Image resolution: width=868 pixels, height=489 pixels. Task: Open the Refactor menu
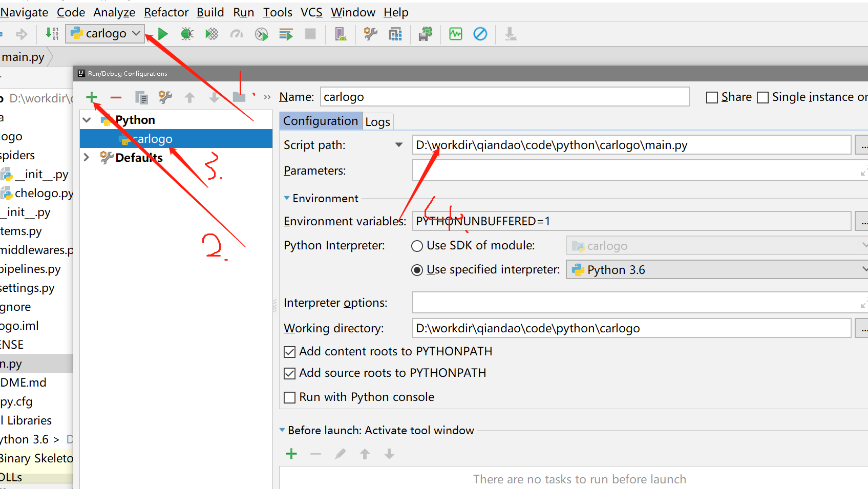coord(166,12)
